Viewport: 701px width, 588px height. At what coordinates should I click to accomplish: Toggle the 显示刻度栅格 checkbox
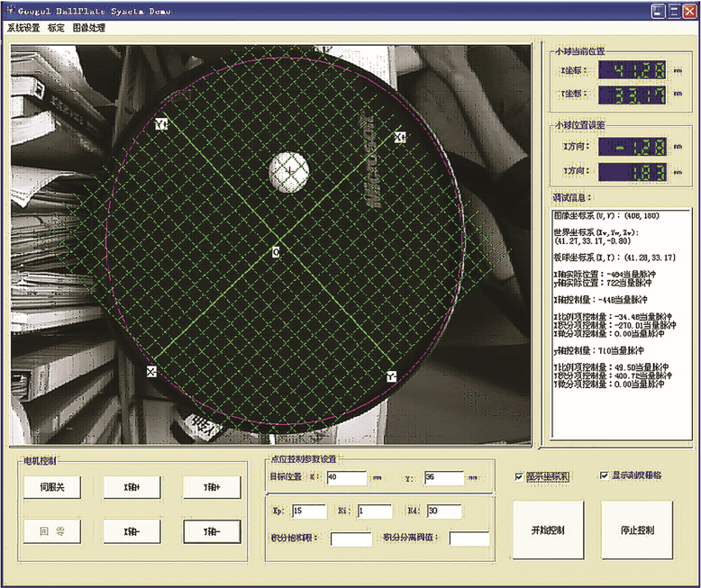[x=604, y=475]
